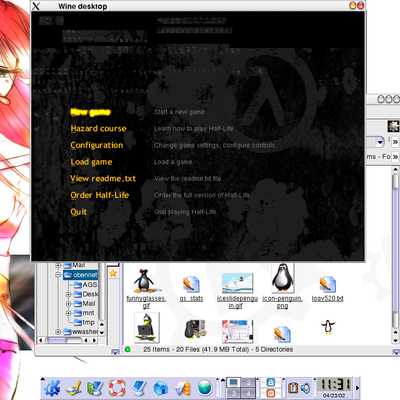Open the location bar dropdown arrow

click(x=380, y=142)
